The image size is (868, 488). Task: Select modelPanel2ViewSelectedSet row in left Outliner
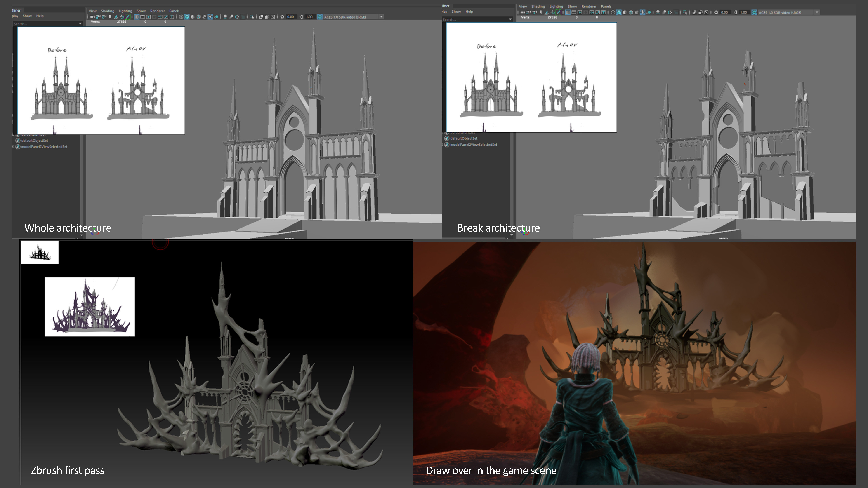[44, 146]
